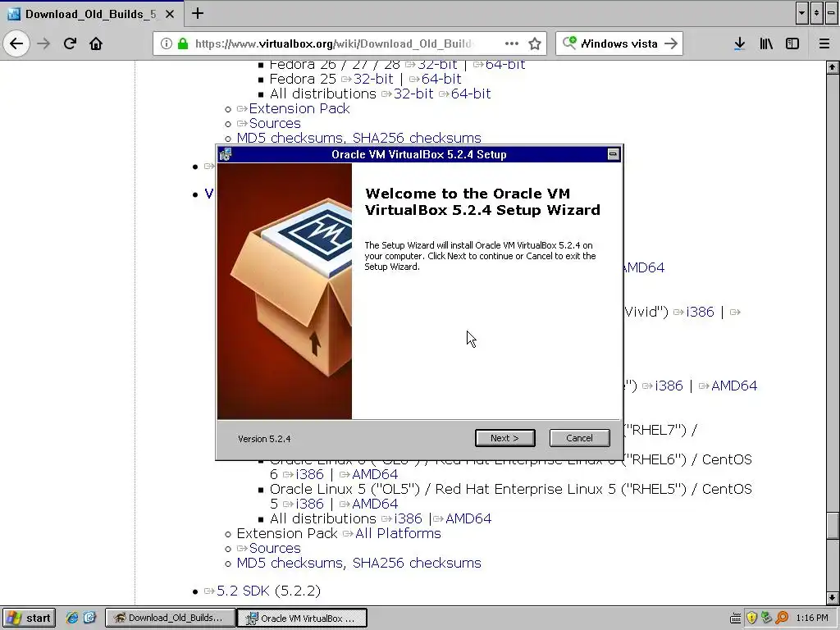The image size is (840, 630).
Task: Click the setup dialog title bar icon
Action: pyautogui.click(x=226, y=154)
